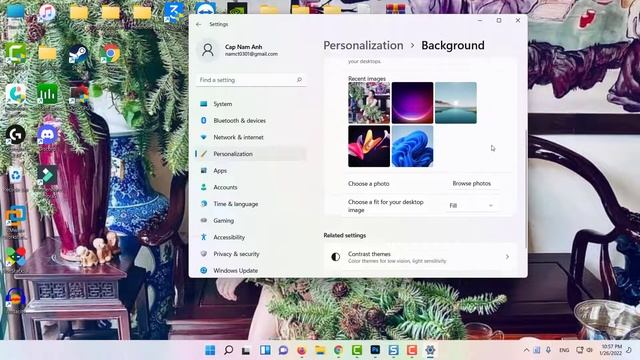Open taskbar Search
This screenshot has width=640, height=360.
229,350
